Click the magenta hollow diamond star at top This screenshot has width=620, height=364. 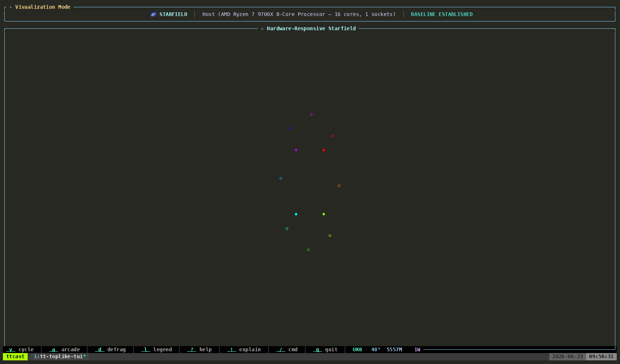point(311,114)
